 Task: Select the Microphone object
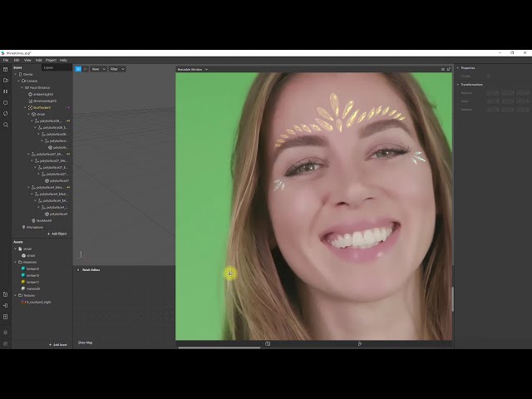coord(32,227)
